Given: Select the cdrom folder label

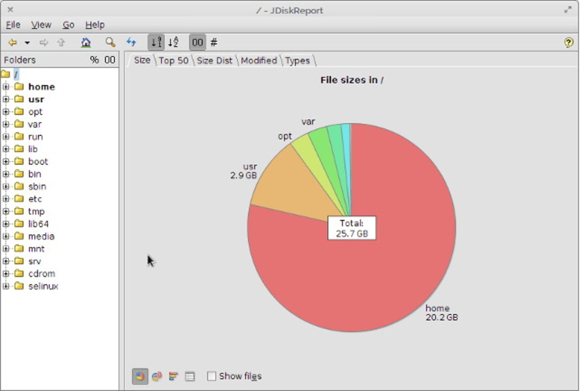Looking at the screenshot, I should click(x=42, y=274).
